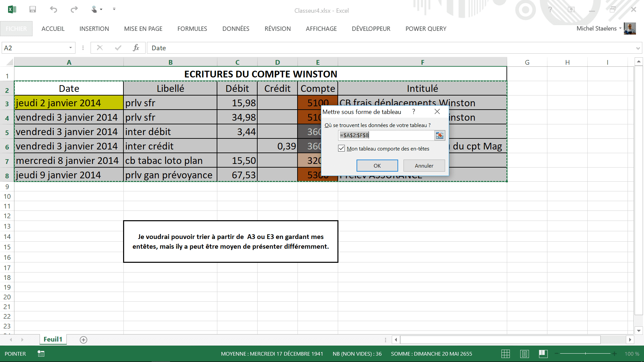
Task: Click the zoom slider in status bar
Action: (585, 354)
